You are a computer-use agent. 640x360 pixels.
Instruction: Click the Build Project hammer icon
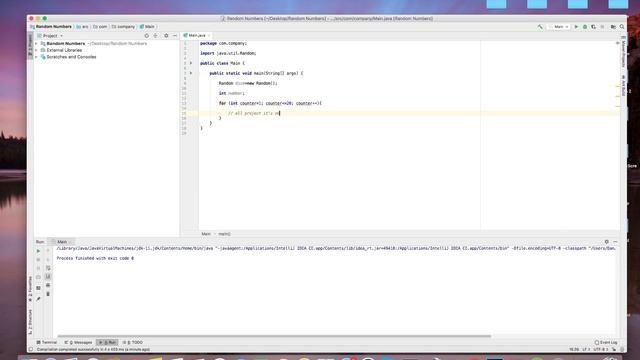[540, 27]
